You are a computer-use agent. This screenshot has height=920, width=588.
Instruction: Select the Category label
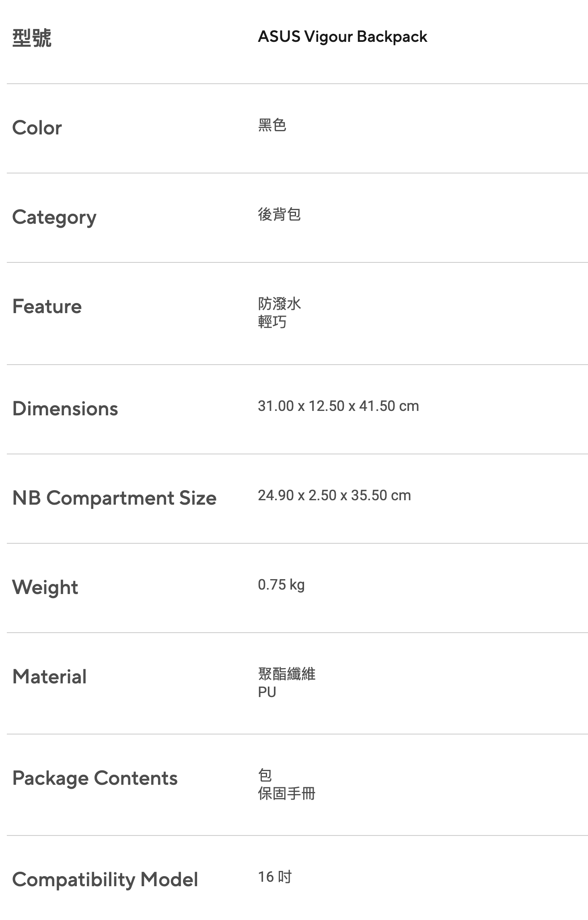[54, 217]
